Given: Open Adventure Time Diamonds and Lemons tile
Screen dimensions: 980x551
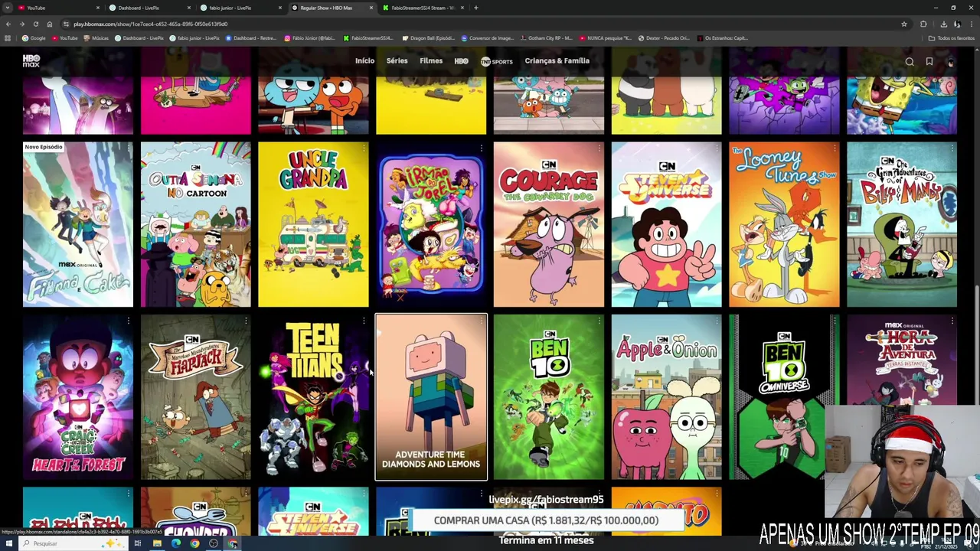Looking at the screenshot, I should pyautogui.click(x=431, y=397).
